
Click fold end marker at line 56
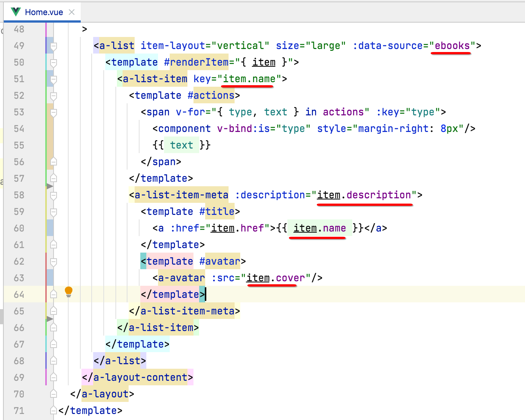click(54, 162)
